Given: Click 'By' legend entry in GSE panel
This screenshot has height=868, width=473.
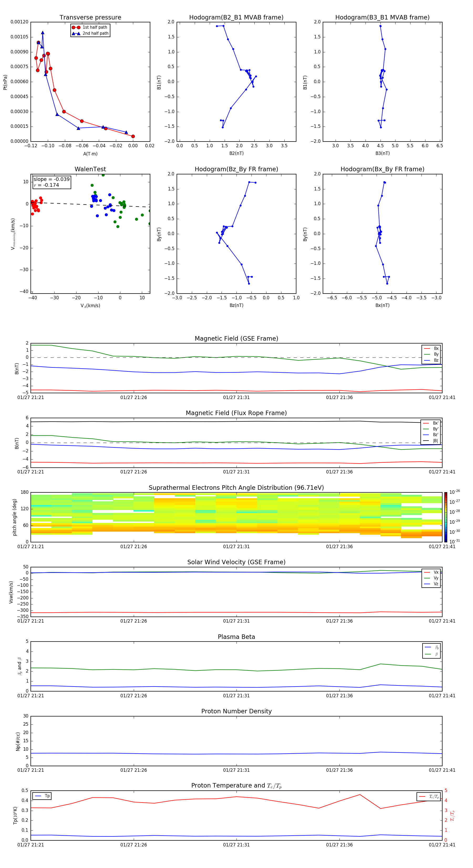Looking at the screenshot, I should [x=431, y=354].
